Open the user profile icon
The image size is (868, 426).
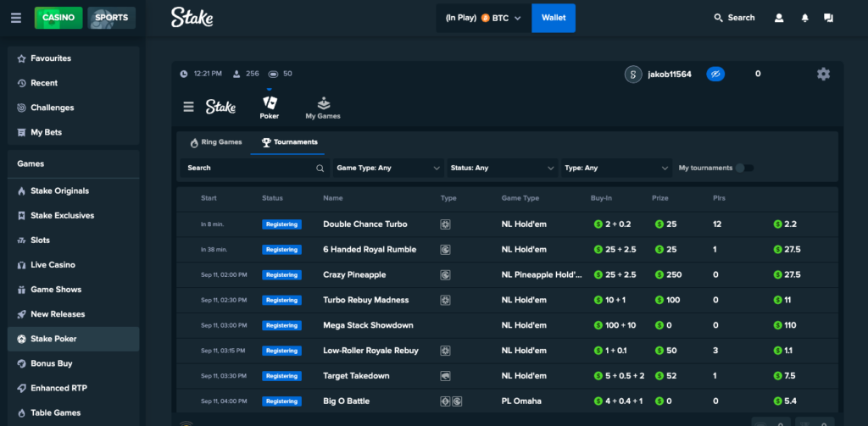(779, 18)
